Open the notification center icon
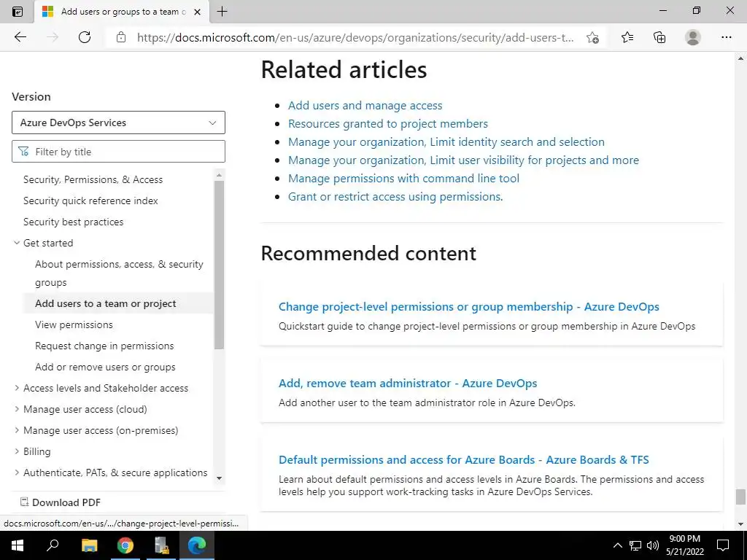Viewport: 747px width, 560px height. click(723, 545)
